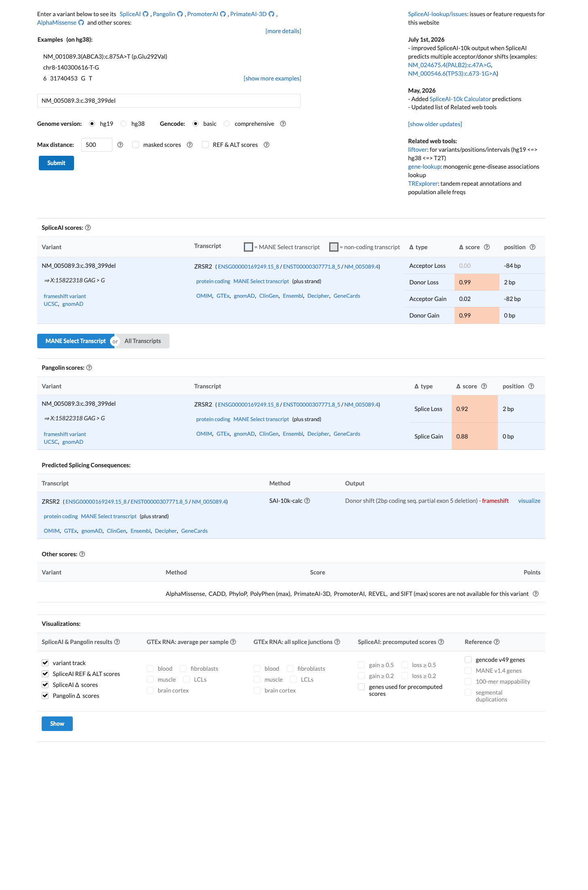Click Pangolin Splice Loss 0.92 score cell
The height and width of the screenshot is (890, 588).
point(474,409)
